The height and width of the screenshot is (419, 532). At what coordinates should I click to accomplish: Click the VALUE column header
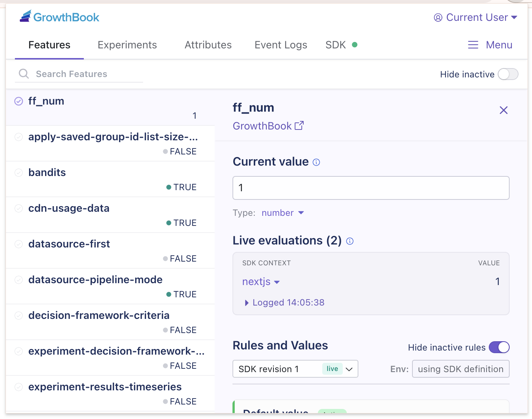click(x=489, y=263)
